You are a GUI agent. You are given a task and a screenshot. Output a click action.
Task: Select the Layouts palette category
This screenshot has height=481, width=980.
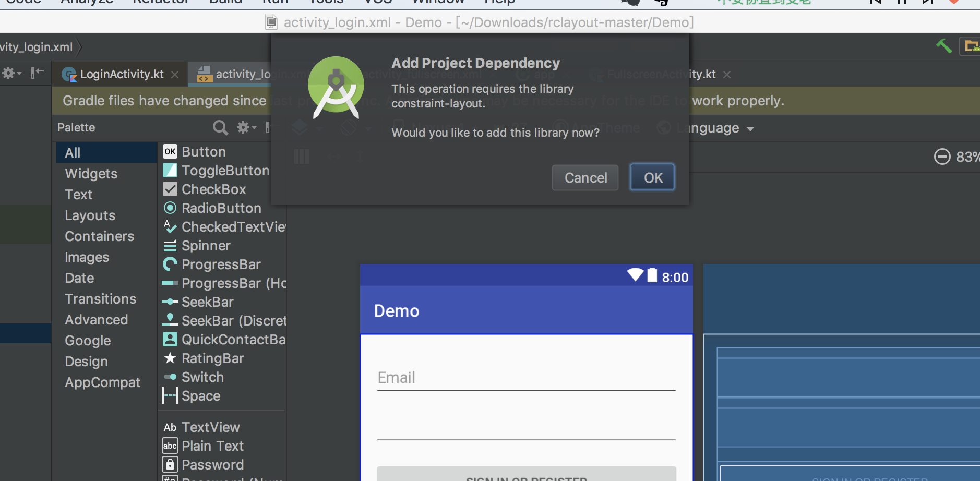tap(106, 215)
